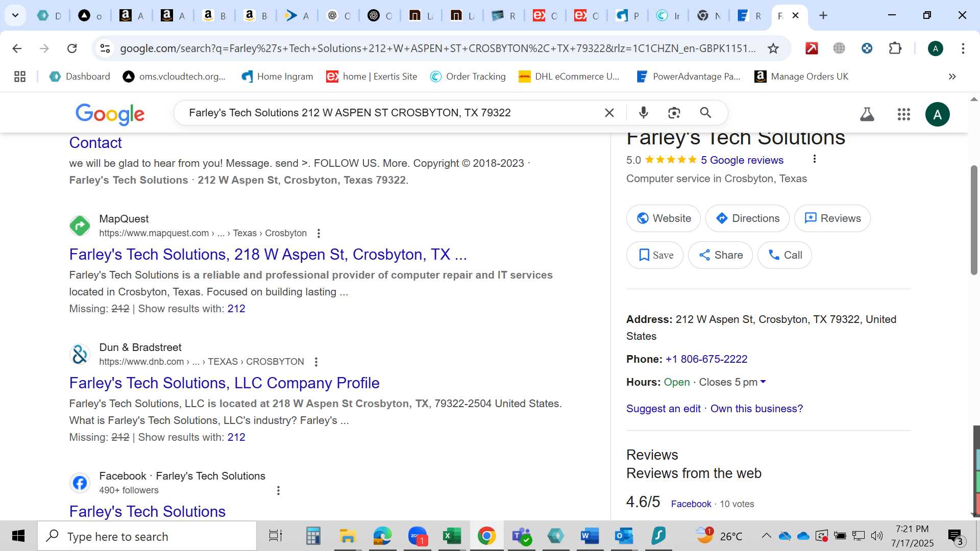
Task: Reload the current page
Action: click(72, 48)
